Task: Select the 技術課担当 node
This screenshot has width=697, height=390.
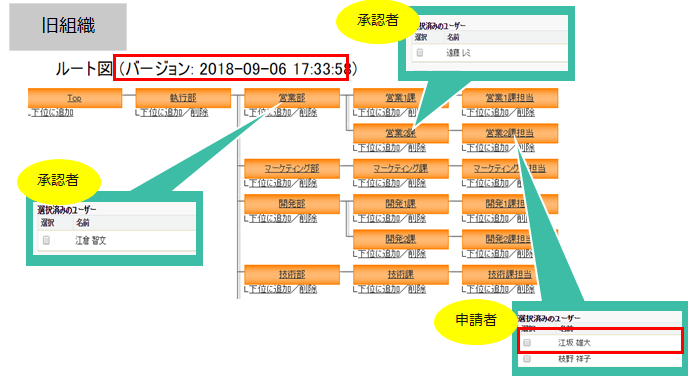Action: coord(509,274)
